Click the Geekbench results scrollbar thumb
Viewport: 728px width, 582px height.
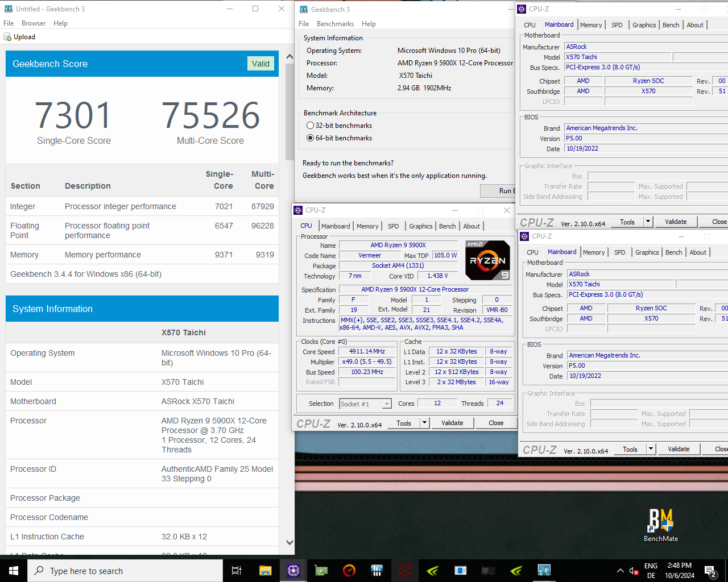[x=289, y=111]
